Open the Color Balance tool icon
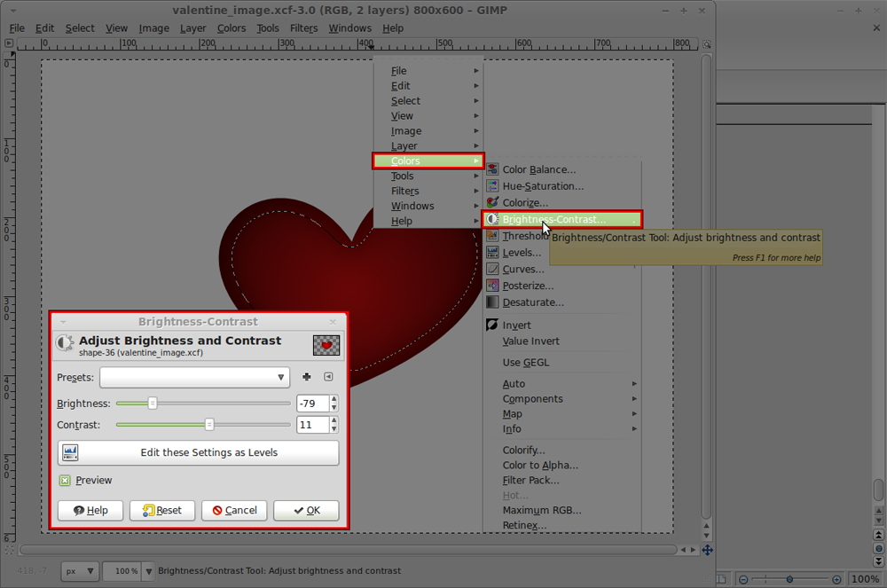 click(492, 169)
